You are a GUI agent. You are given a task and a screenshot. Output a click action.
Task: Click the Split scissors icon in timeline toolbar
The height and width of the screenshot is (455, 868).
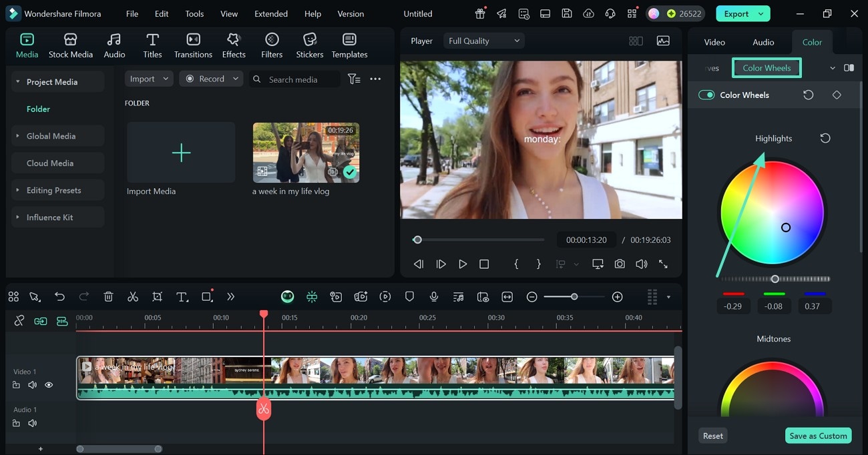(133, 297)
